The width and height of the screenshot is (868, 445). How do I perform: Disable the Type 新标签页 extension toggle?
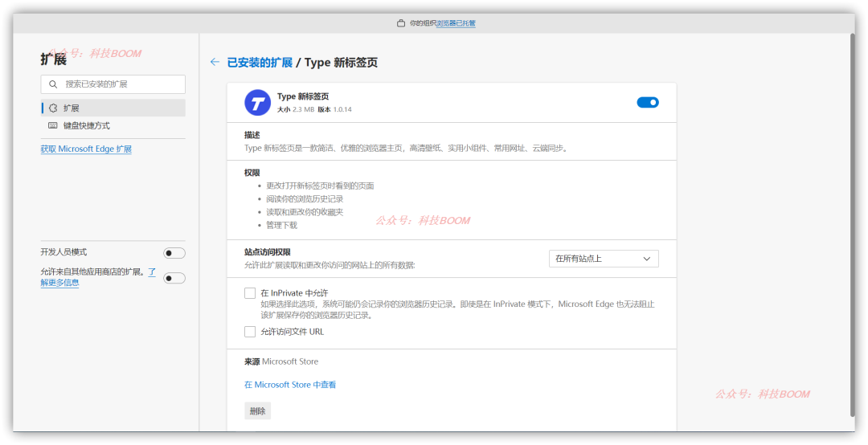pos(648,102)
